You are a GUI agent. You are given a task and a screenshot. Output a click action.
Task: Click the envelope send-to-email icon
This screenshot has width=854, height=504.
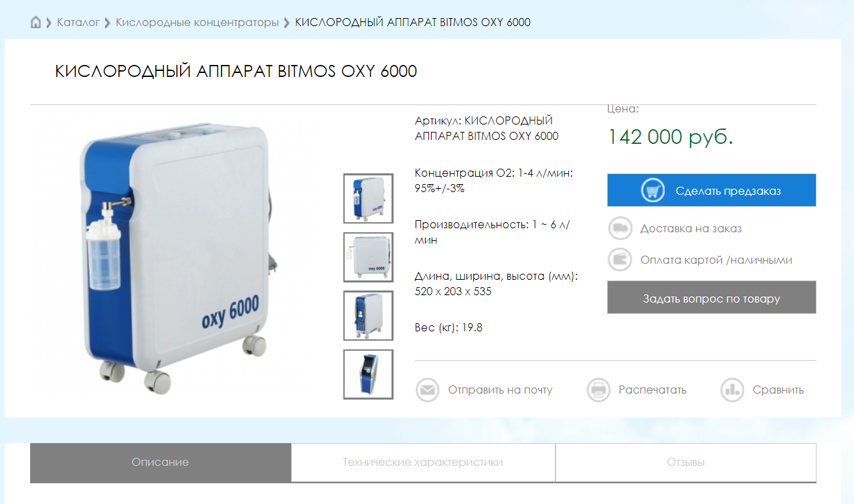tap(428, 390)
